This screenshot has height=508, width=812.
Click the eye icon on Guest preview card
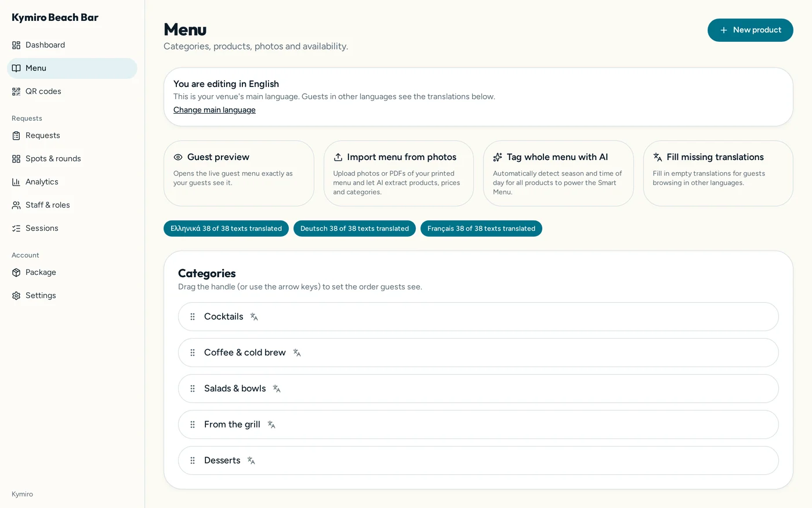click(178, 157)
